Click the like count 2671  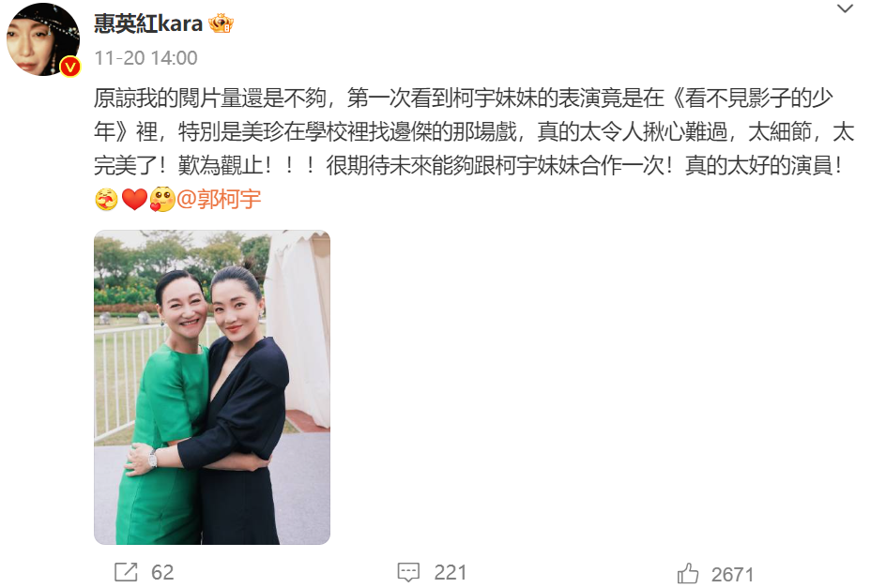[732, 575]
